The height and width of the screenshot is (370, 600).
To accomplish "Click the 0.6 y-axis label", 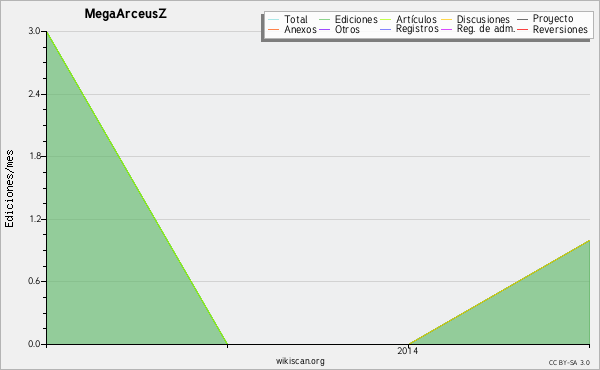I will tap(34, 281).
